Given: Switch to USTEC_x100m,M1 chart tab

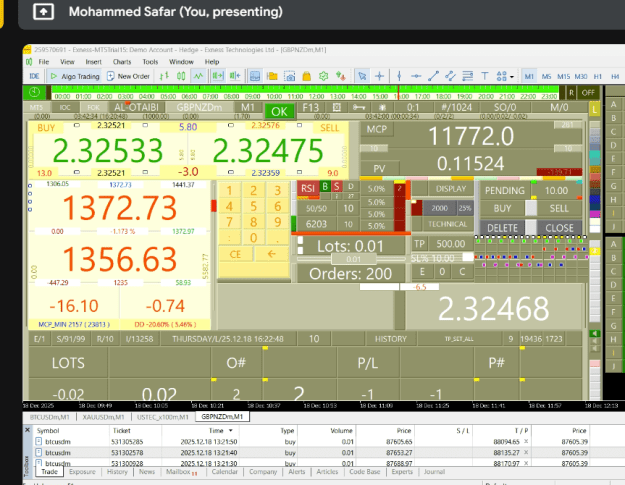Looking at the screenshot, I should click(163, 417).
